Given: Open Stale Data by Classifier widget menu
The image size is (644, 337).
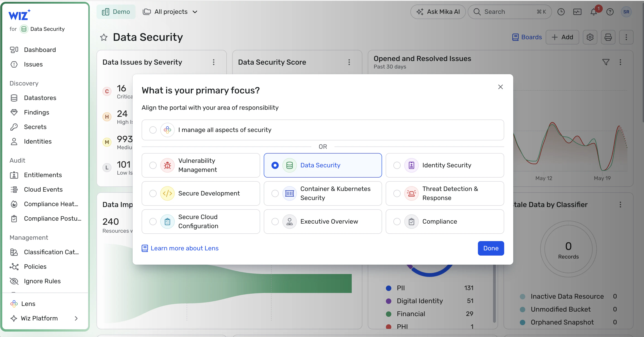Looking at the screenshot, I should [x=620, y=205].
